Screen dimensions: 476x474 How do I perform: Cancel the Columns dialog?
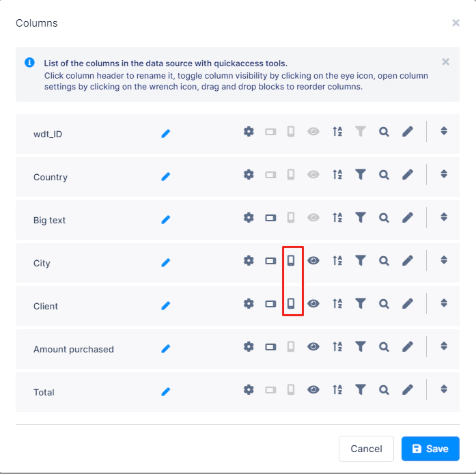click(x=366, y=449)
